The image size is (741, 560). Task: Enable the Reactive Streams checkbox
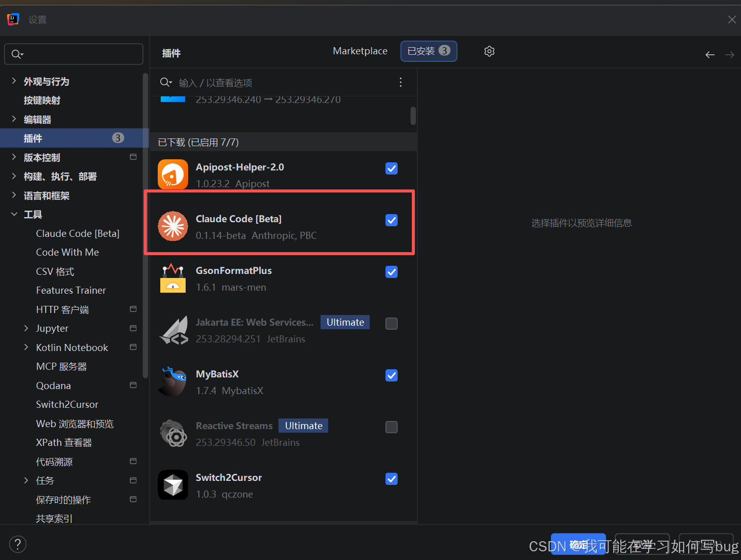pos(392,427)
